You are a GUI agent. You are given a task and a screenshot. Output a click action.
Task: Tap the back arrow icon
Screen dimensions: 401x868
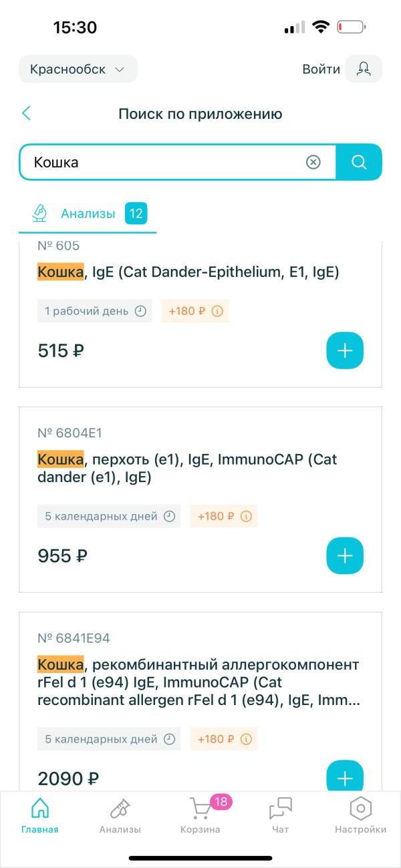(x=27, y=114)
